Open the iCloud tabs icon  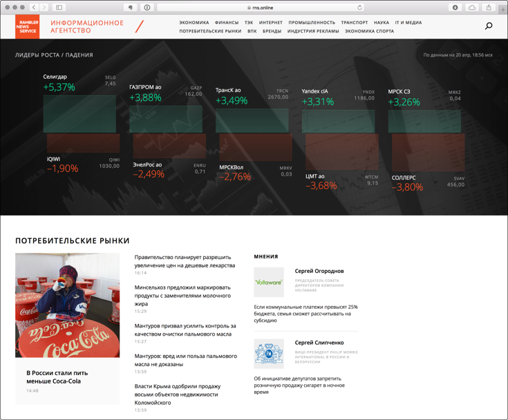click(x=472, y=7)
